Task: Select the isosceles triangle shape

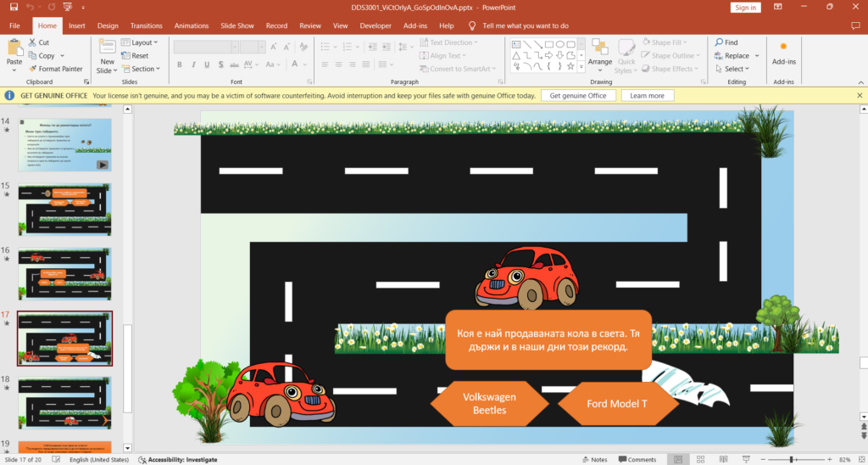Action: pyautogui.click(x=516, y=55)
